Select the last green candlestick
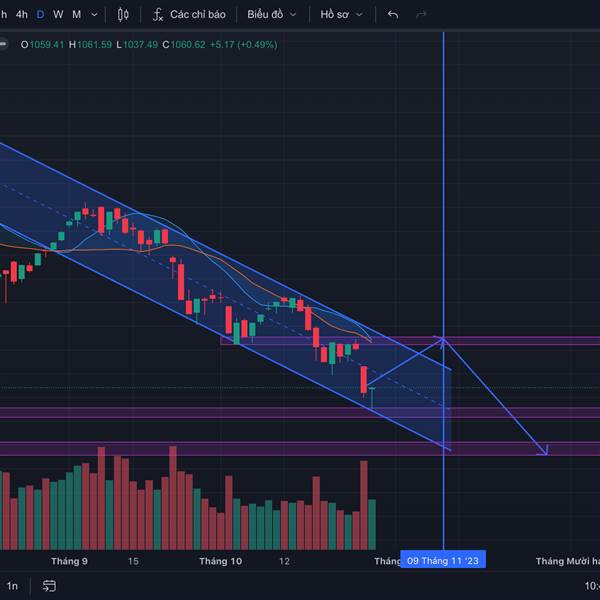Screen dimensions: 600x600 pos(372,397)
